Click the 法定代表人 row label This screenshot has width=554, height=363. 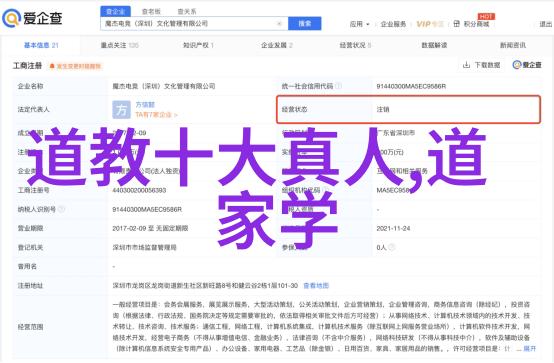pos(34,110)
